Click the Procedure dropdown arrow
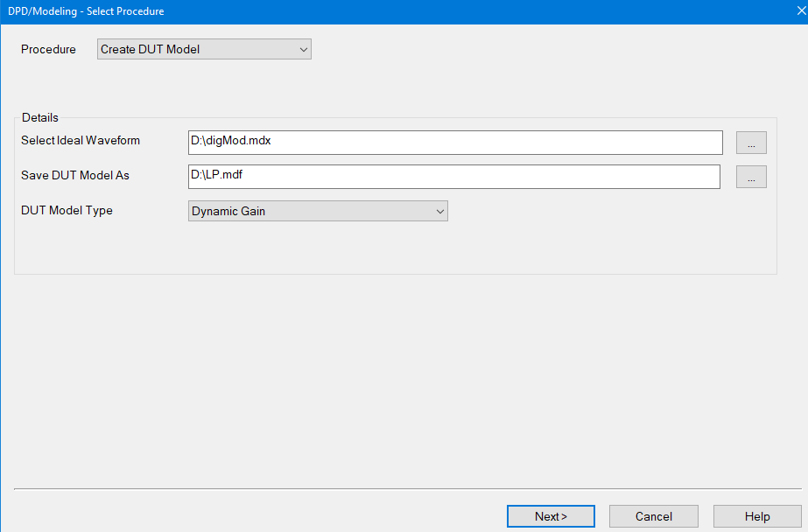The width and height of the screenshot is (808, 532). pyautogui.click(x=304, y=50)
